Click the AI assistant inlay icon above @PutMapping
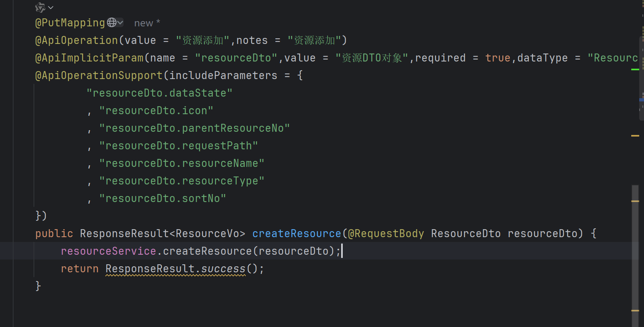Screen dimensions: 644x327 [x=40, y=8]
